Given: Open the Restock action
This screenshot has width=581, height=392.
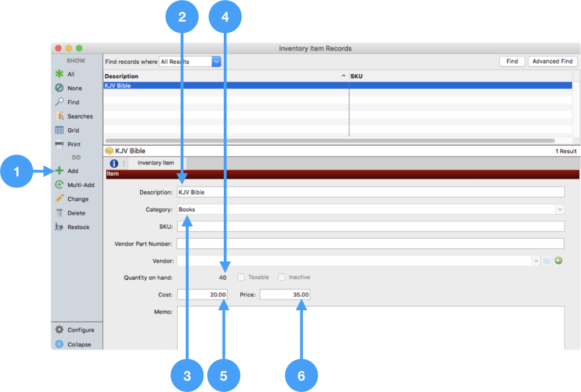Looking at the screenshot, I should point(59,227).
